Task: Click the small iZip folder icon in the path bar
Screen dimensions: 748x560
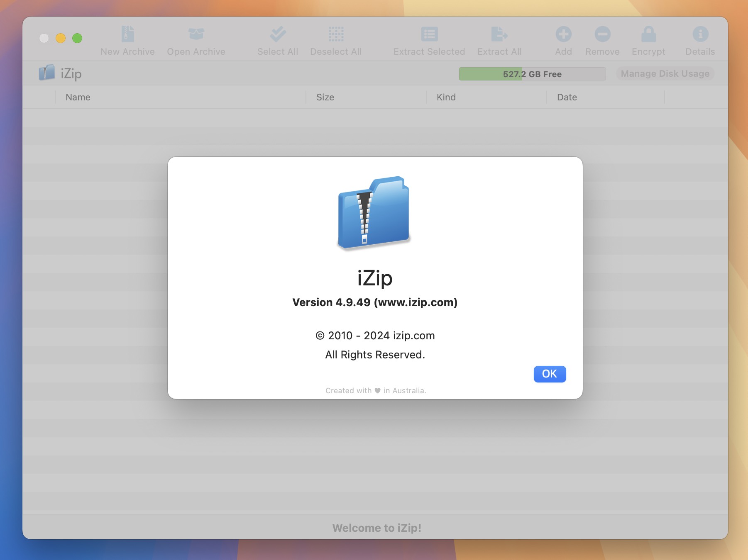Action: 47,73
